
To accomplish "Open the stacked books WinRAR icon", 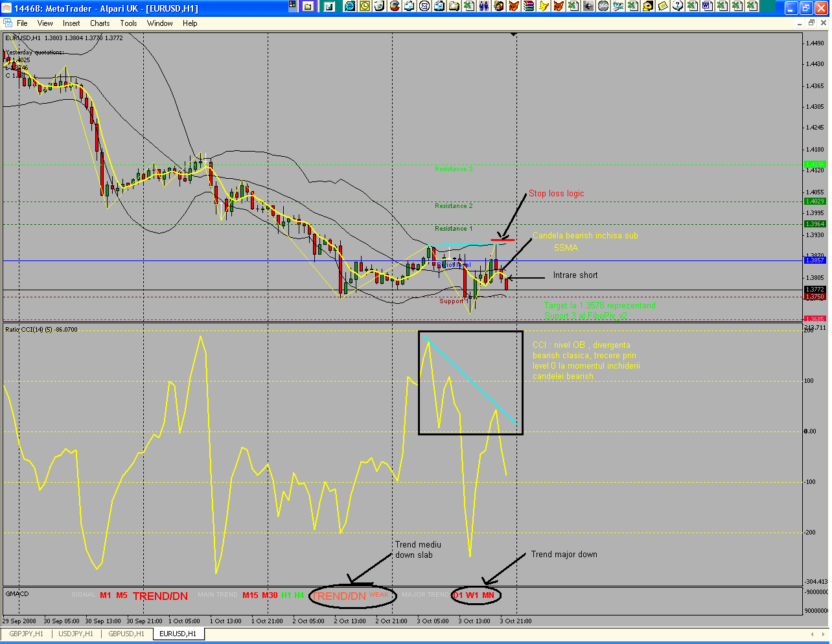I will 529,6.
